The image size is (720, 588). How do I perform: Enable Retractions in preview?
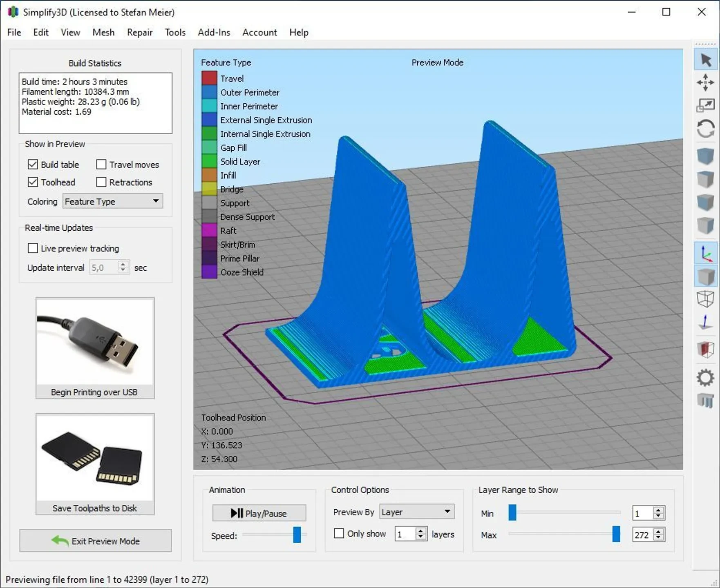pos(101,182)
